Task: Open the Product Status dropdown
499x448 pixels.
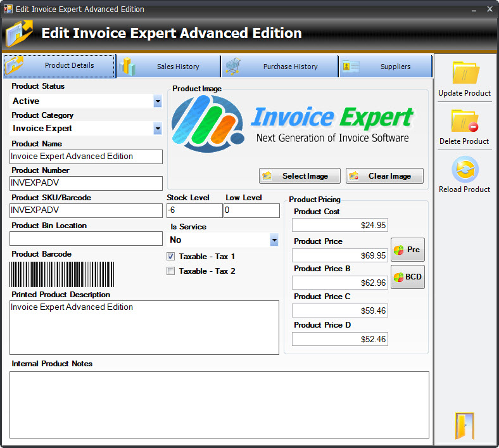Action: (158, 101)
